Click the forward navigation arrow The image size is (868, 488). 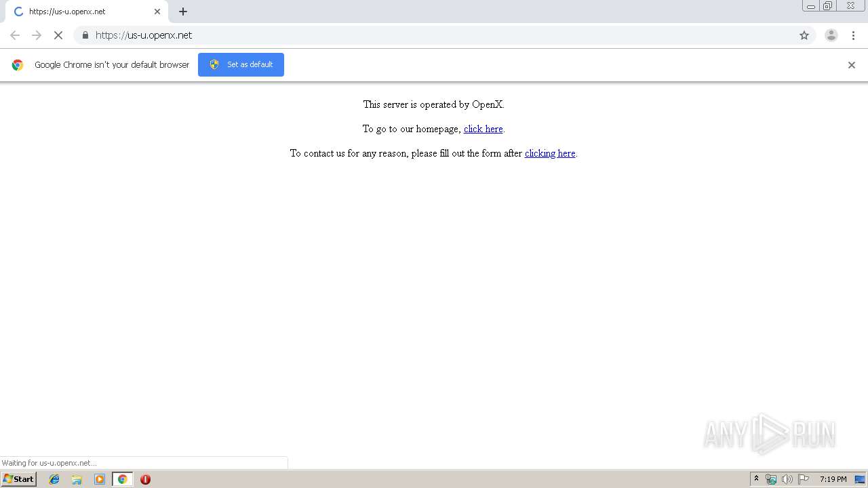click(x=37, y=35)
